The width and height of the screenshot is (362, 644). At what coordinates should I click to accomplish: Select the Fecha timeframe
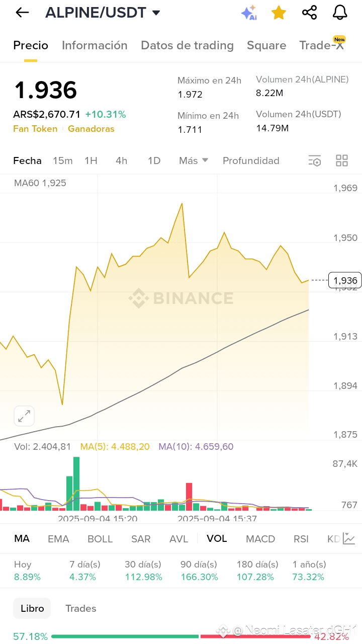(x=27, y=160)
